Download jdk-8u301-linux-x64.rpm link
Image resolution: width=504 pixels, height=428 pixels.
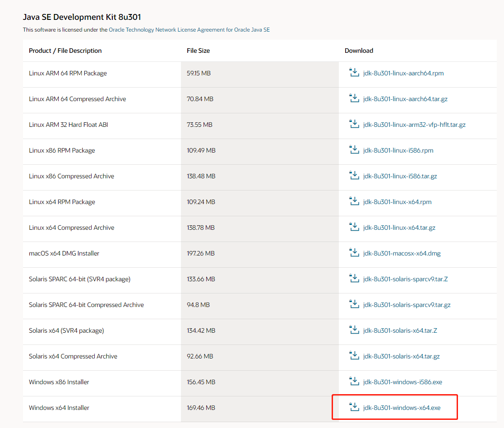click(397, 202)
